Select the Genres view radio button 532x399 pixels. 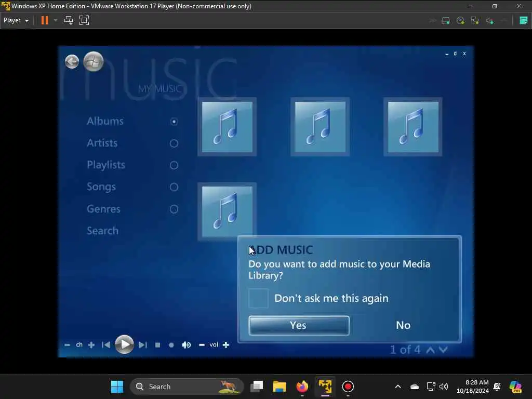click(x=174, y=209)
